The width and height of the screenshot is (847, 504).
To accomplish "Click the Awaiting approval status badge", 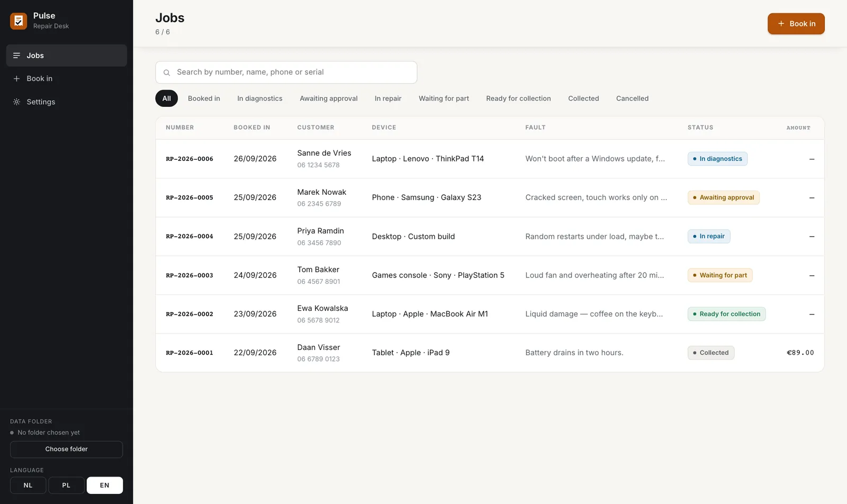I will (x=723, y=197).
